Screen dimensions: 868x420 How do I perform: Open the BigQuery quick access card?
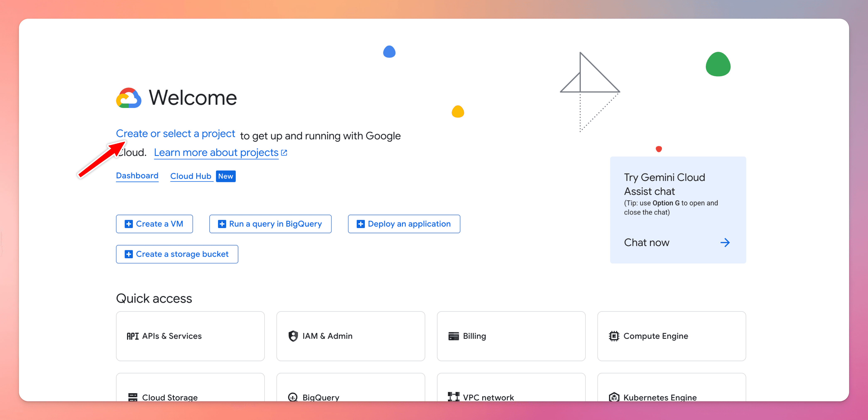[x=351, y=387]
